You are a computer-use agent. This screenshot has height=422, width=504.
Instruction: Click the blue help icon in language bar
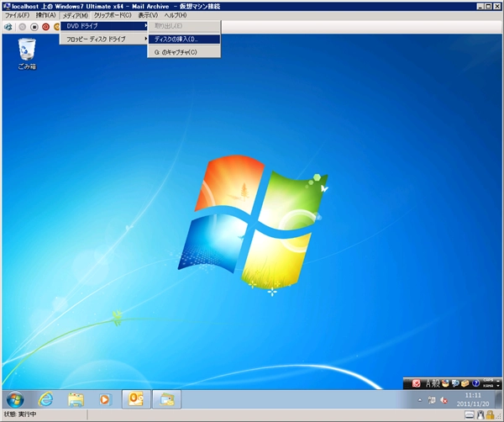(x=475, y=383)
